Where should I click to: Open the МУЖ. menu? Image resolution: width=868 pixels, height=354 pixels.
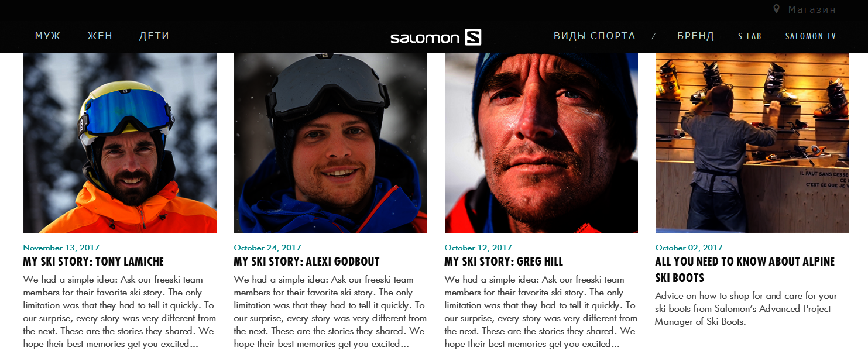coord(49,36)
